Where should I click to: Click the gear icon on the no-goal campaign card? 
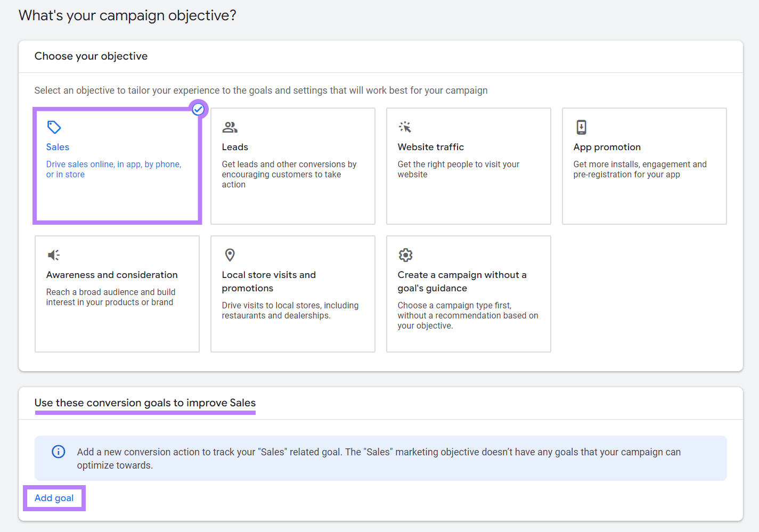click(x=405, y=255)
